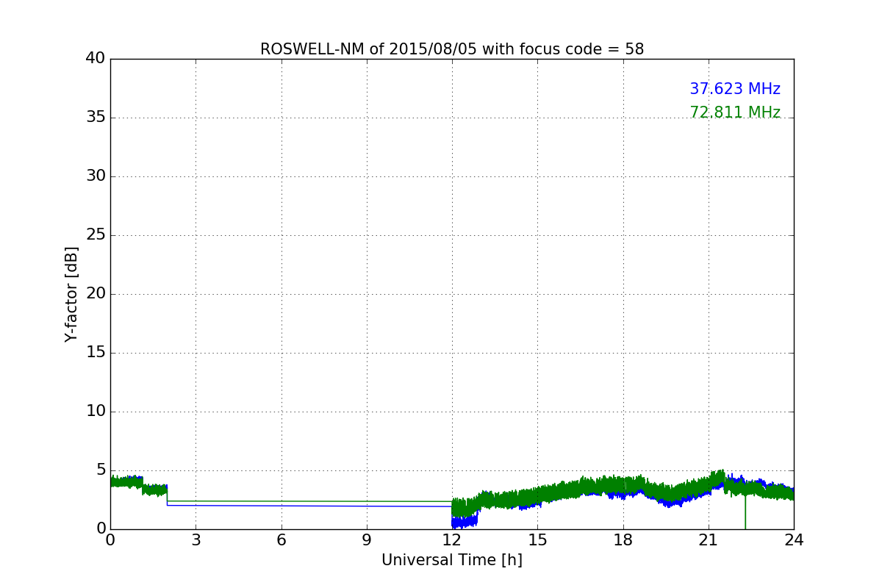Click the x-axis tick label 18
This screenshot has height=588, width=882.
point(623,540)
